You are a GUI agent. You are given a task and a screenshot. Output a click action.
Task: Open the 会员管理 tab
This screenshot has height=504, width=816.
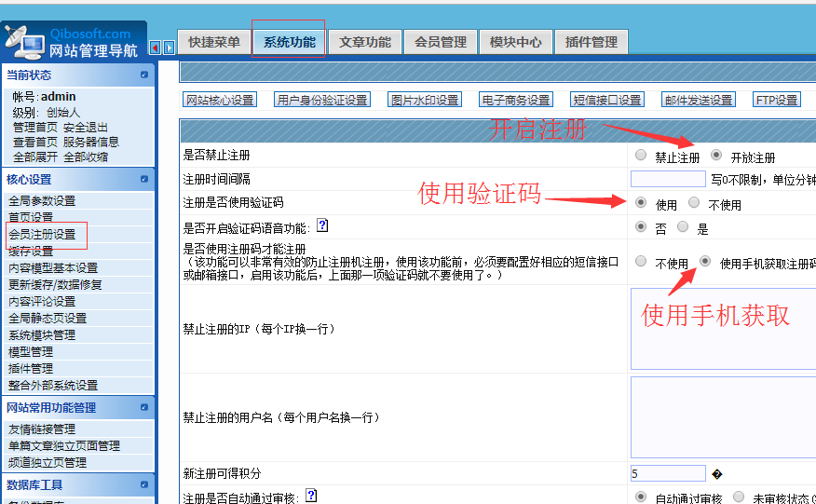pos(440,42)
